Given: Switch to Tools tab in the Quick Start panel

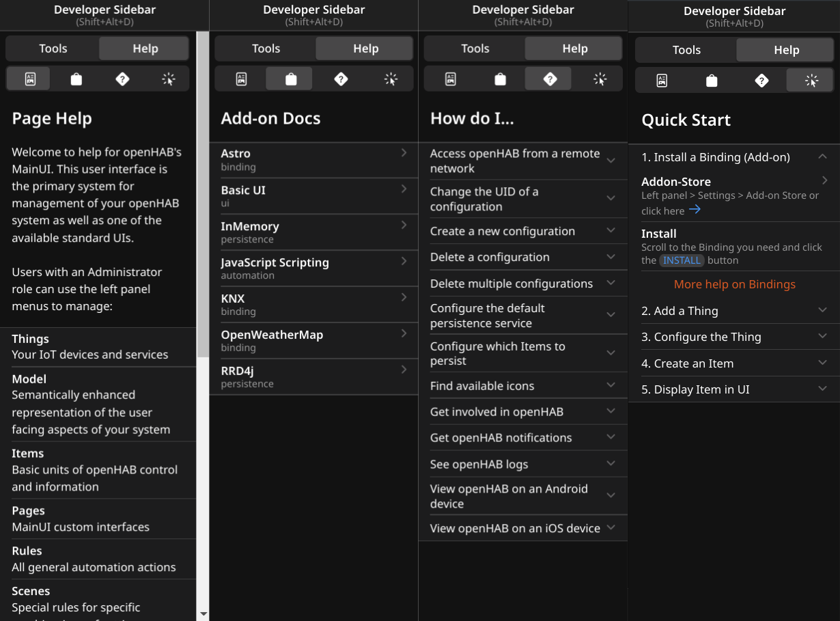Looking at the screenshot, I should [x=686, y=50].
